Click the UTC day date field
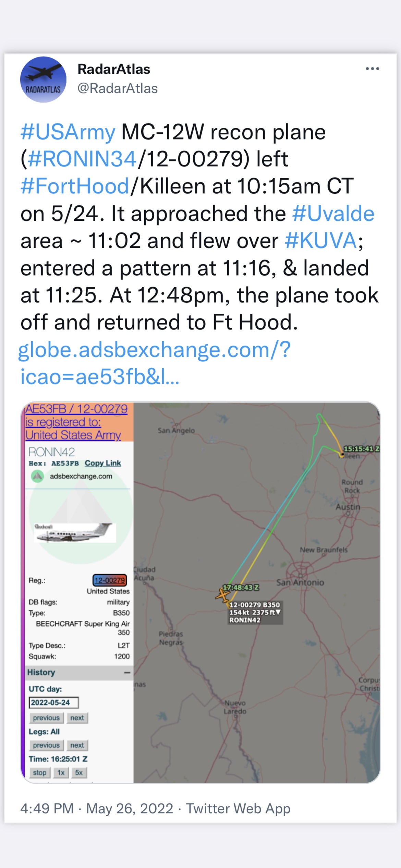The width and height of the screenshot is (401, 868). coord(54,703)
